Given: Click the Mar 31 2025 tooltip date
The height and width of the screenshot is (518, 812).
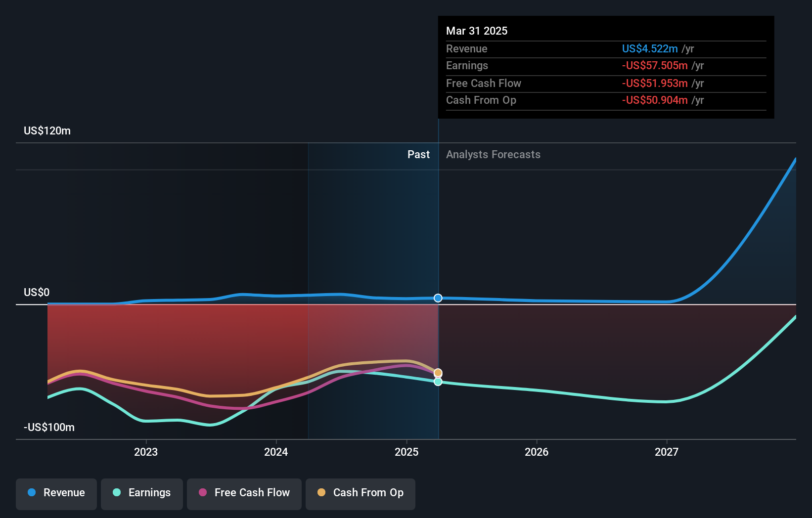Looking at the screenshot, I should click(x=477, y=31).
